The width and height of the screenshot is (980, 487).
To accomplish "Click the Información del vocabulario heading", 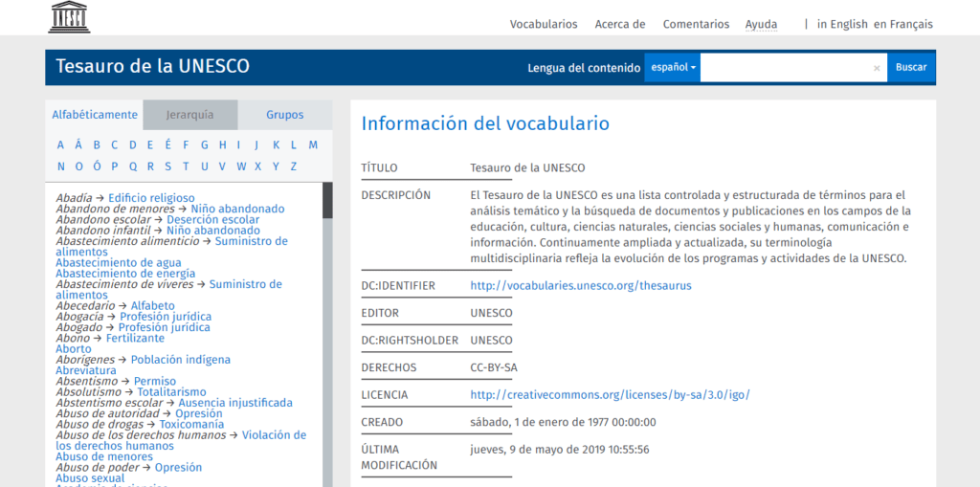I will (x=485, y=123).
